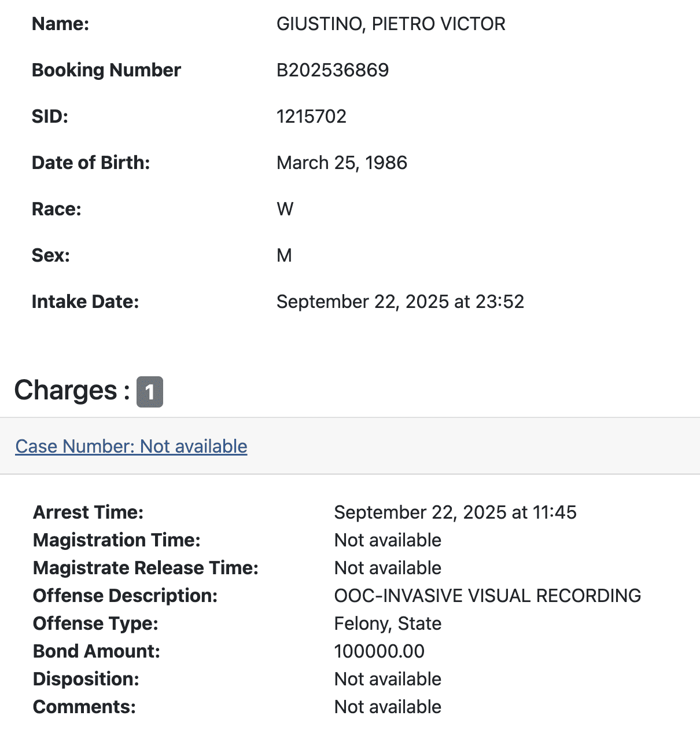The height and width of the screenshot is (734, 700).
Task: Click the Name field value
Action: [x=390, y=24]
